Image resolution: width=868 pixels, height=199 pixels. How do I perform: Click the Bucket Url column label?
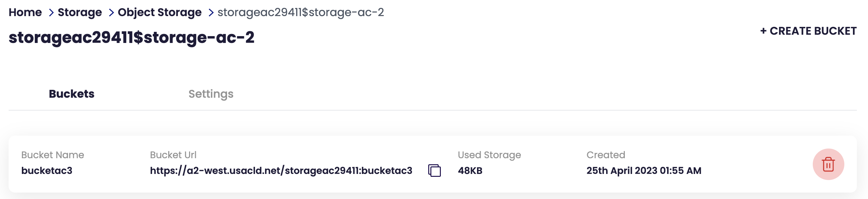173,155
